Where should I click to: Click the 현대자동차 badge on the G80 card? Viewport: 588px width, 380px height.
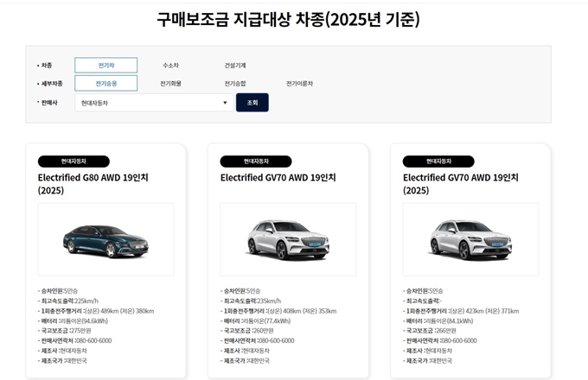point(73,161)
